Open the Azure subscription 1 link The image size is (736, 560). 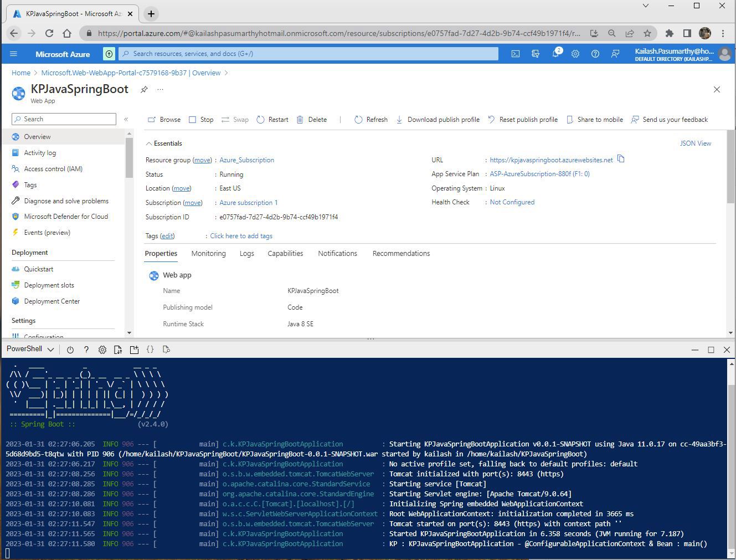pos(248,203)
